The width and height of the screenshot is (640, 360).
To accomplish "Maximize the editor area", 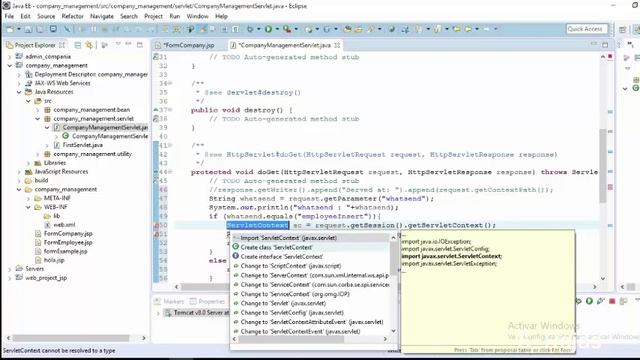I will click(x=605, y=44).
